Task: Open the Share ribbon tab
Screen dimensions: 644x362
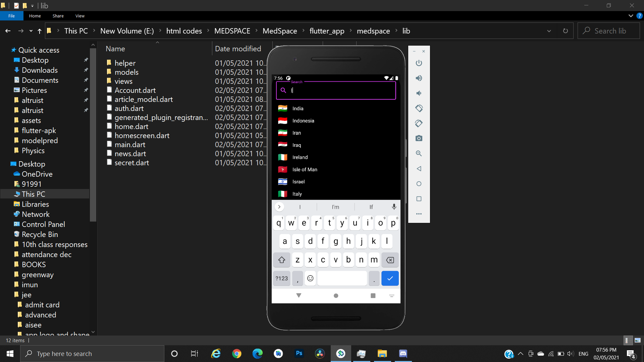Action: coord(58,16)
